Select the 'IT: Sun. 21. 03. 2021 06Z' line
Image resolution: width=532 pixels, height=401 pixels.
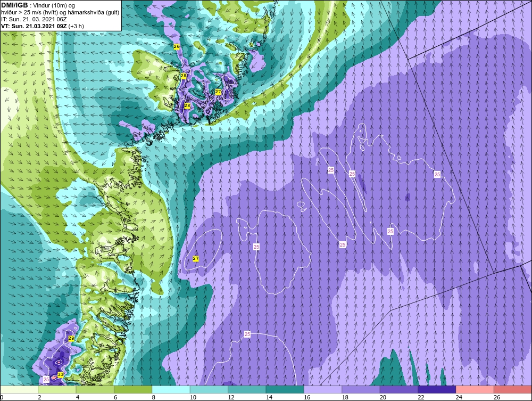point(34,19)
